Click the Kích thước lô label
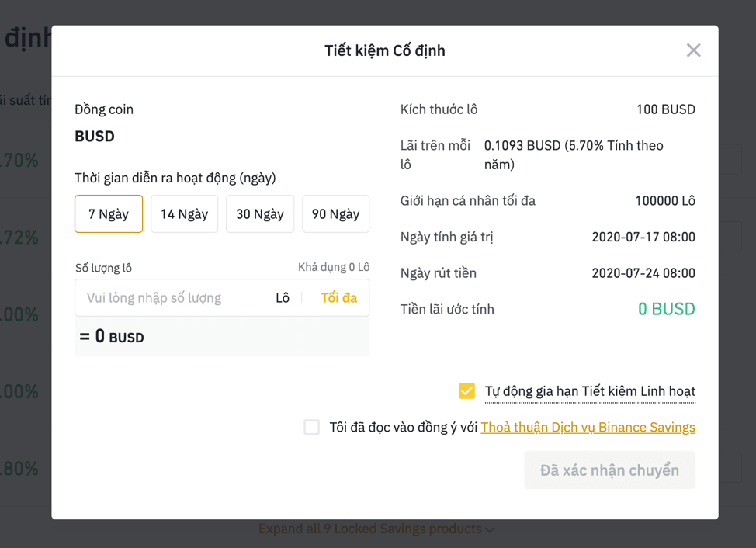 (x=439, y=109)
